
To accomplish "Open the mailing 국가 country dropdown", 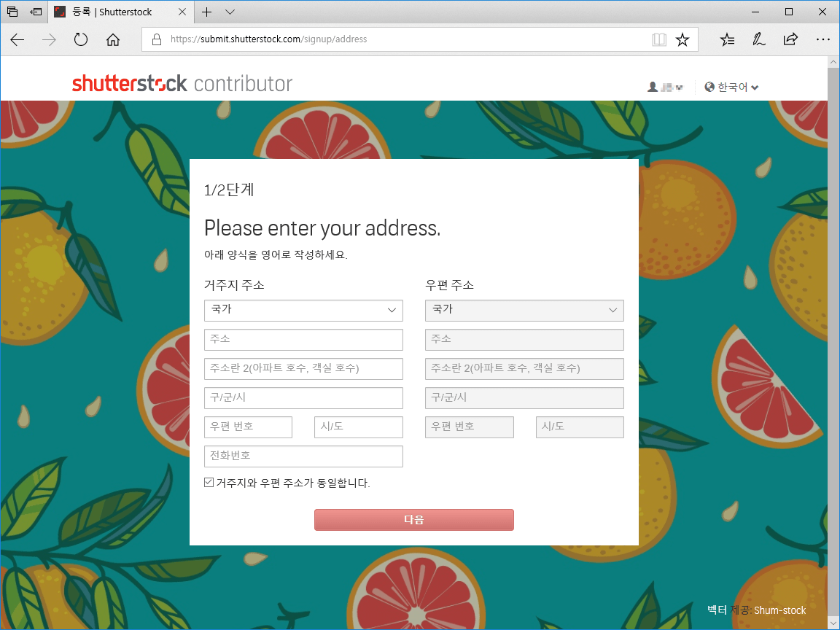I will [524, 310].
